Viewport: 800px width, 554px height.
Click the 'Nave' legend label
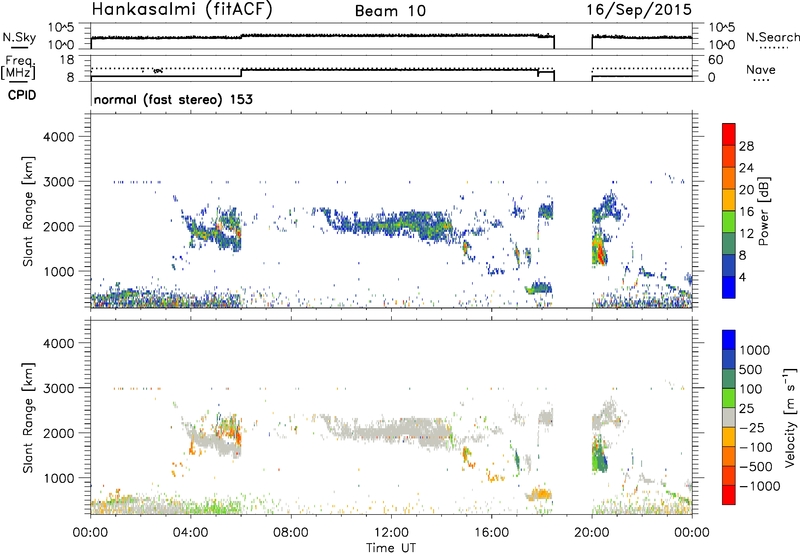tap(761, 70)
